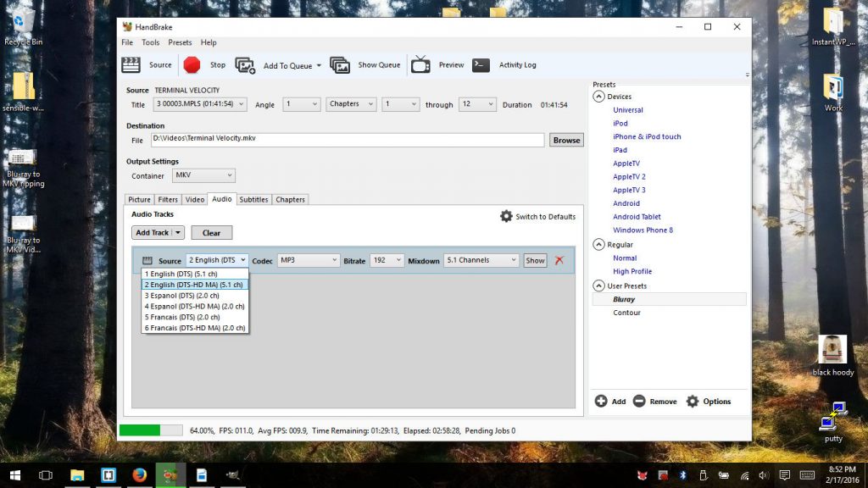Open the Presets menu
This screenshot has width=868, height=488.
click(180, 42)
